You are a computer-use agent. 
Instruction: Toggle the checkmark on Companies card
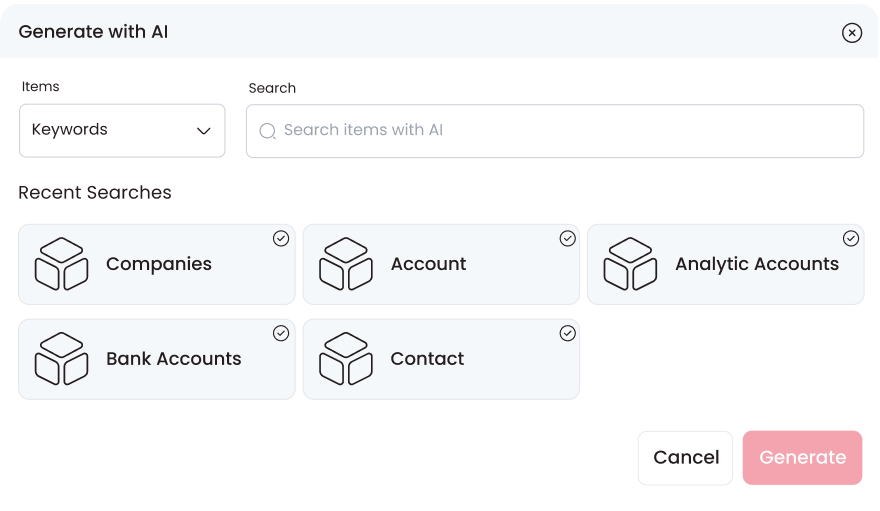coord(281,238)
